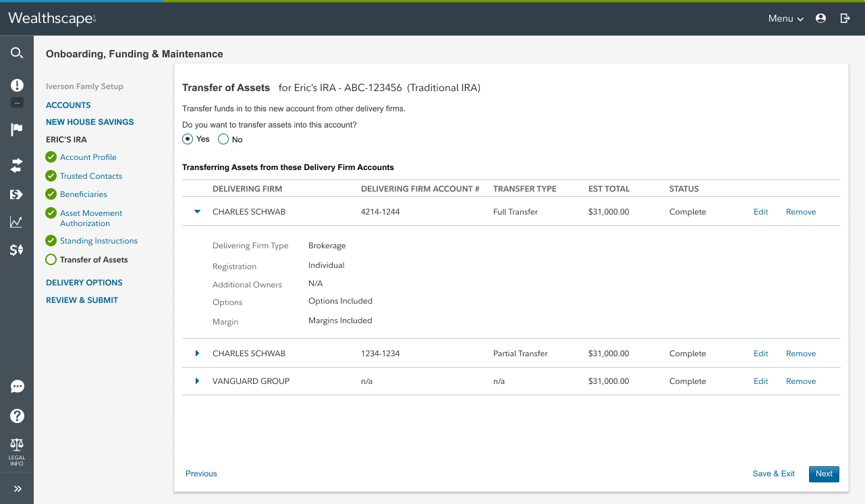This screenshot has height=504, width=865.
Task: Click Account Profile green checkmark icon
Action: tap(51, 157)
